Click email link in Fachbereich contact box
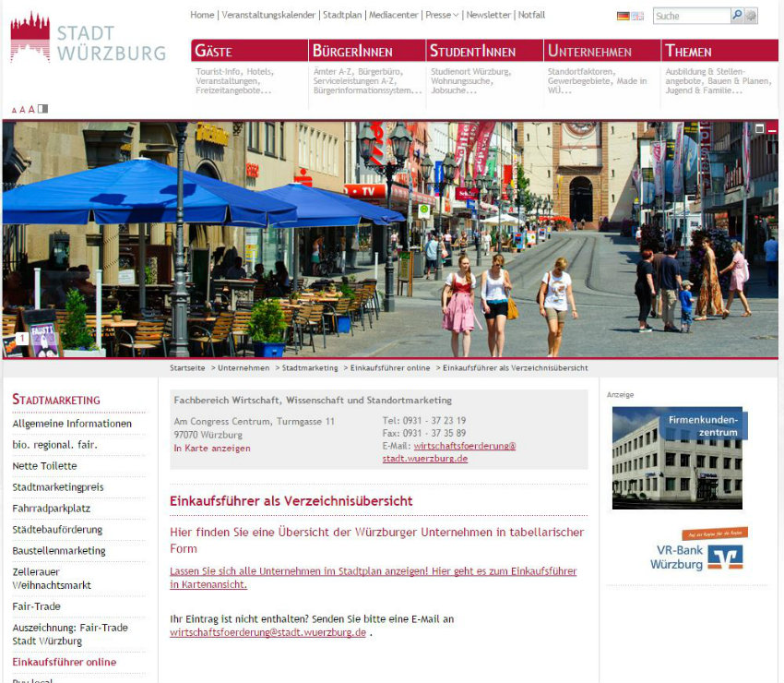The image size is (784, 683). click(x=449, y=452)
